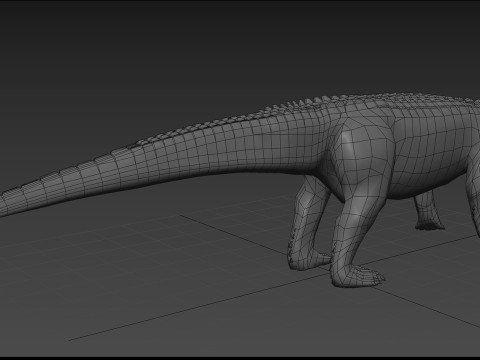Image resolution: width=480 pixels, height=360 pixels.
Task: Pick the far hind leg behind the near one
Action: 308,223
